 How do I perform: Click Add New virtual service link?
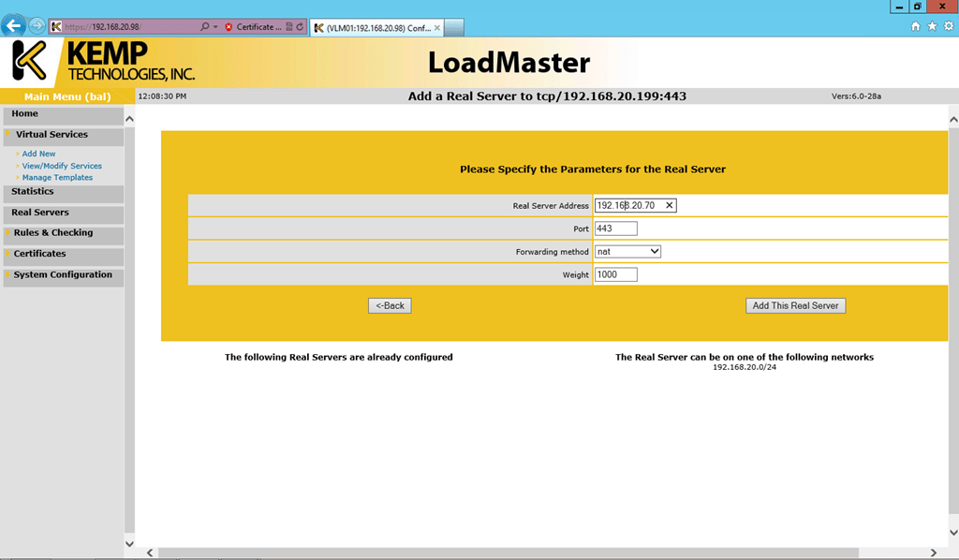pos(38,154)
